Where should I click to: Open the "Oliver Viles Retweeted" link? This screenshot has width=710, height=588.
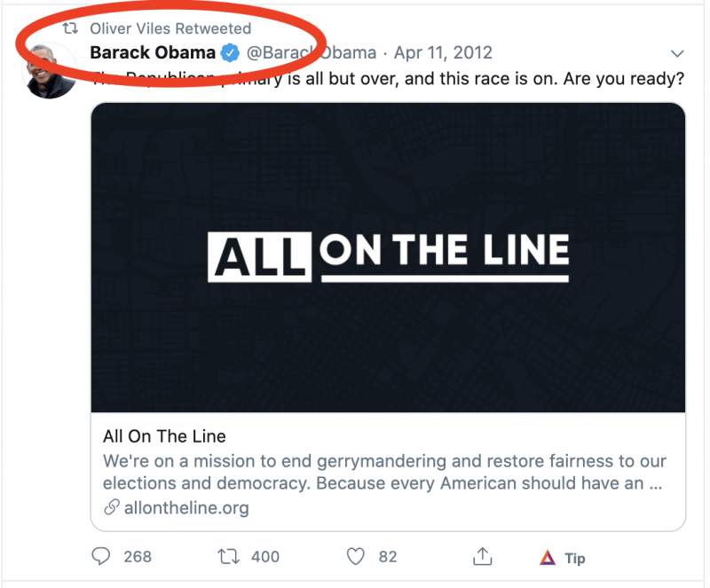pyautogui.click(x=170, y=29)
